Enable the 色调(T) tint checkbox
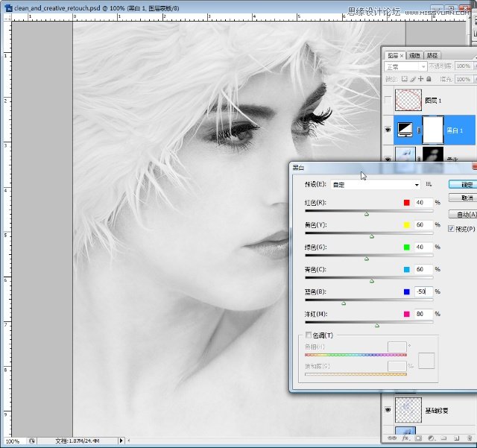This screenshot has width=477, height=448. pos(309,335)
